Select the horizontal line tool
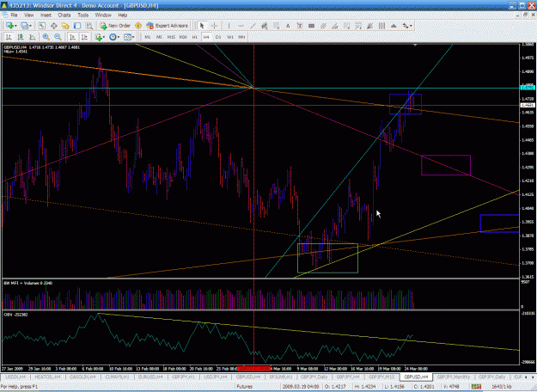The width and height of the screenshot is (537, 392). 241,26
